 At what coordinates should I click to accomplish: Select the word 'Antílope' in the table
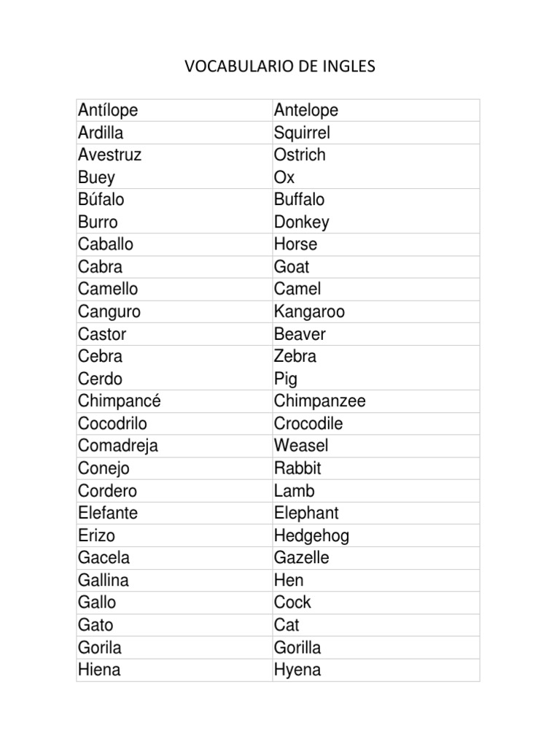click(108, 110)
